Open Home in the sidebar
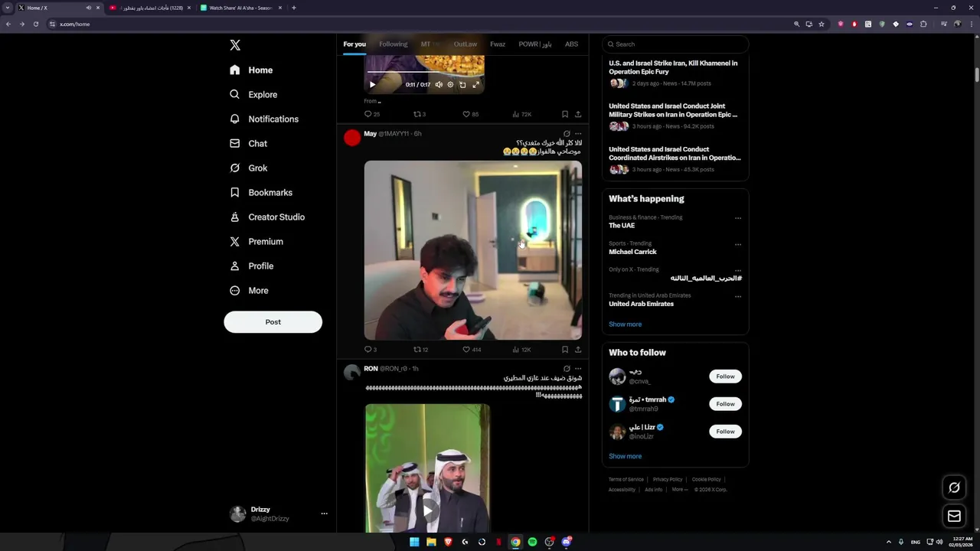Image resolution: width=980 pixels, height=551 pixels. tap(251, 70)
